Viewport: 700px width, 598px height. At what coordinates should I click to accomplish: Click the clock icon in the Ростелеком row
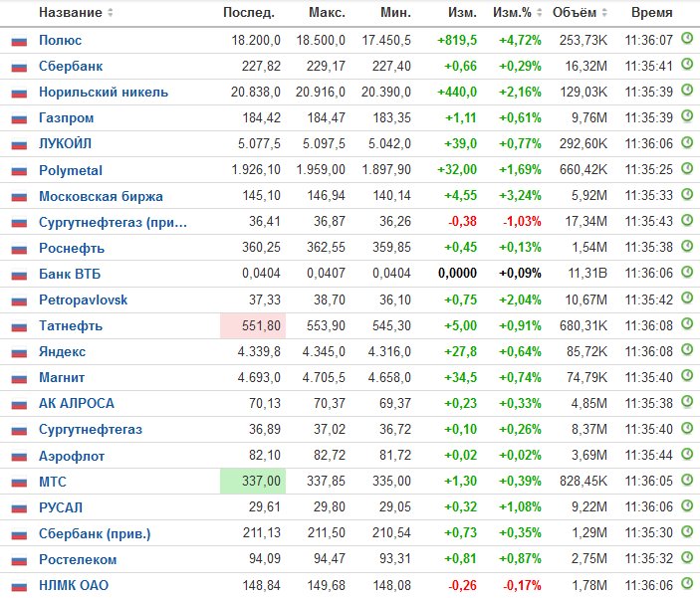coord(687,557)
